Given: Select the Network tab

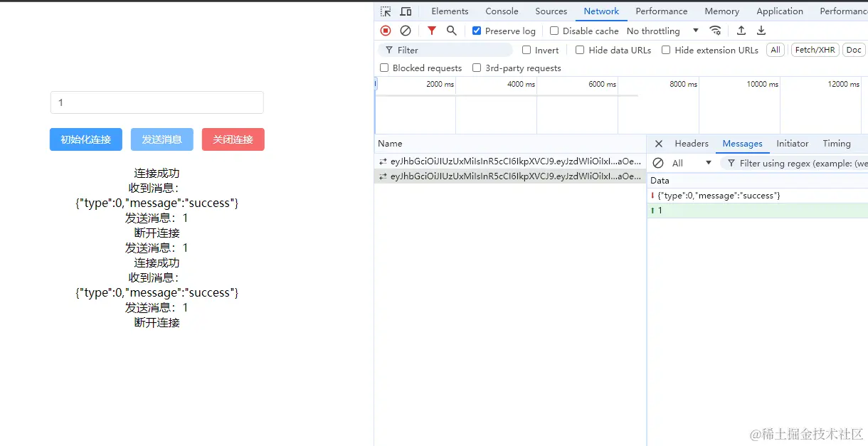Looking at the screenshot, I should 601,11.
